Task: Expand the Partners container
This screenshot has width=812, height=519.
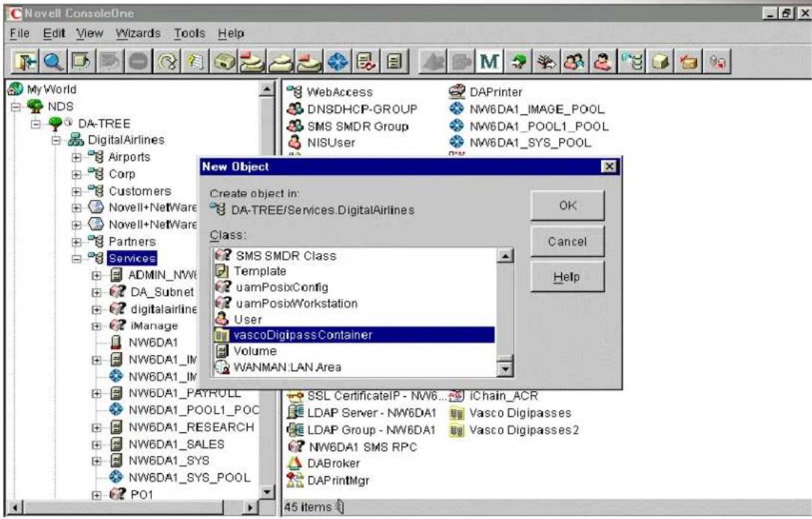Action: [76, 242]
